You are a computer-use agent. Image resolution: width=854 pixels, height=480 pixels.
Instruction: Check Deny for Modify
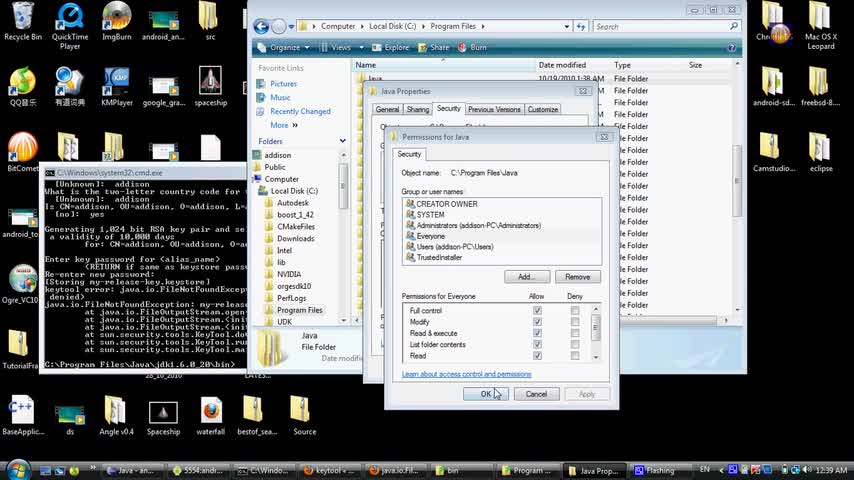pyautogui.click(x=575, y=322)
